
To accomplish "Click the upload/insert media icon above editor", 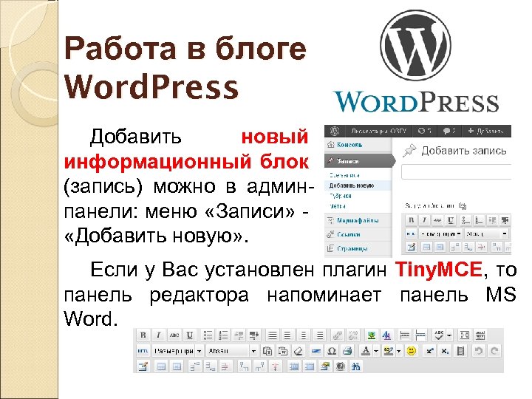I will point(463,205).
